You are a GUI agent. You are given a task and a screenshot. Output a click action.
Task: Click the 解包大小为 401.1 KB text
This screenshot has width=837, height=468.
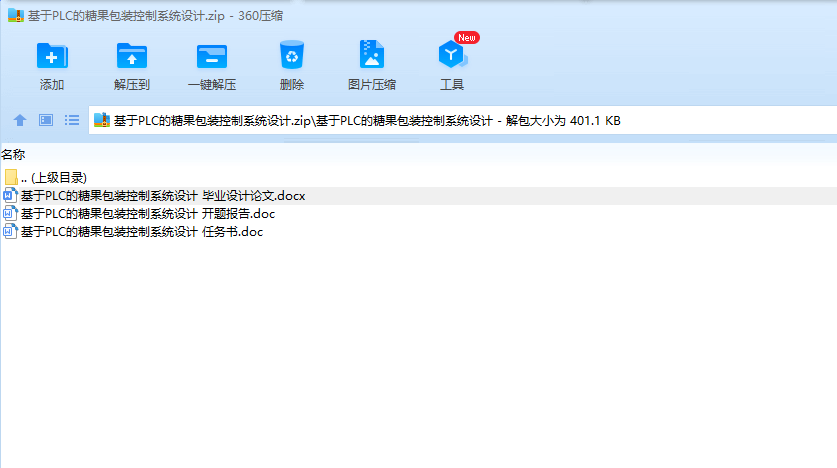click(563, 121)
